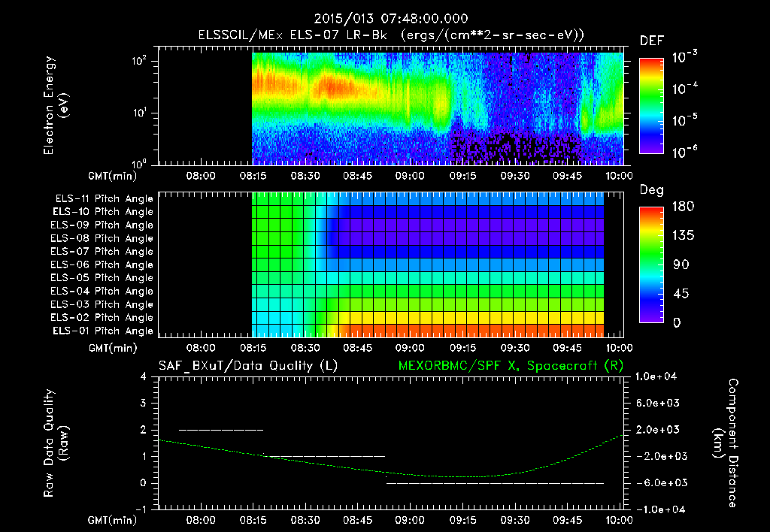
Task: Click the 10^-3 value on DEF scale
Action: (x=684, y=56)
